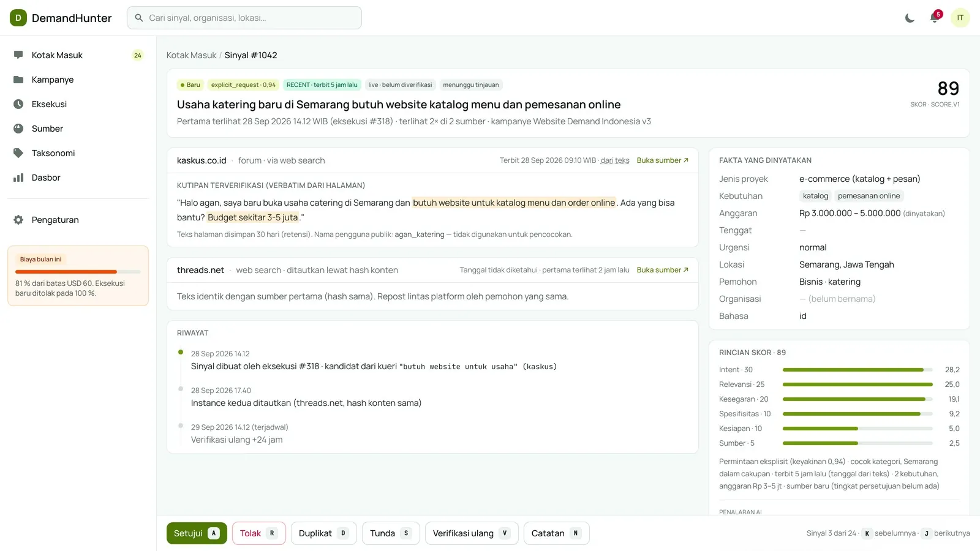Click Verifikasi ulang button
Image resolution: width=980 pixels, height=551 pixels.
click(x=472, y=533)
